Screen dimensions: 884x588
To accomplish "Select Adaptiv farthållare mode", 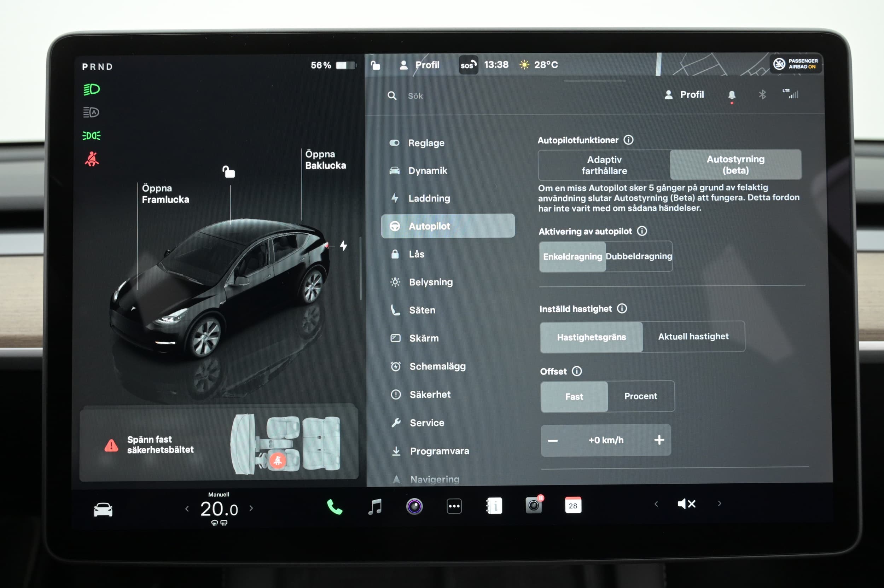I will click(x=604, y=165).
